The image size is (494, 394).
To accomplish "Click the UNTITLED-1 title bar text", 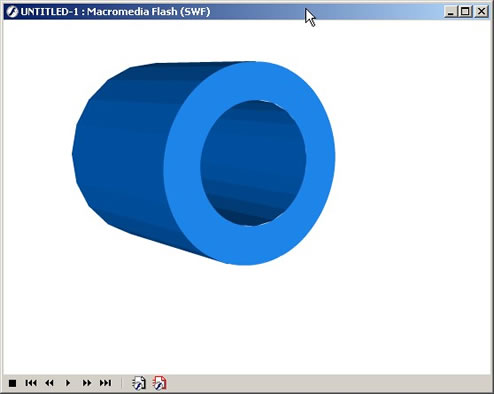I will 115,12.
